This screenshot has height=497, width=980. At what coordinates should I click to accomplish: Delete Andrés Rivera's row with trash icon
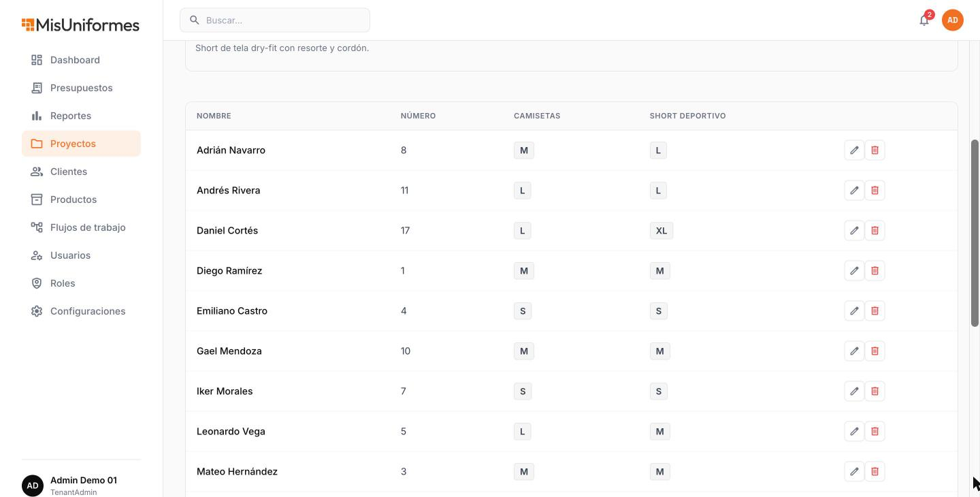[875, 190]
